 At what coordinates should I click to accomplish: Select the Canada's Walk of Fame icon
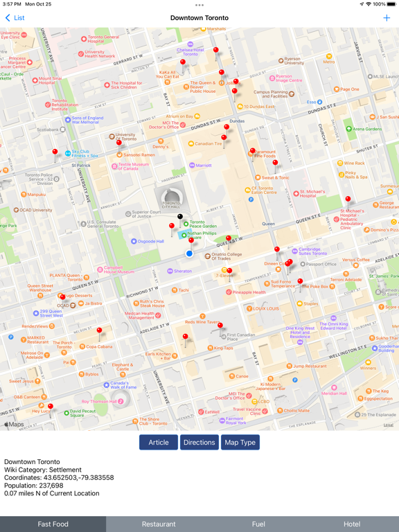(107, 385)
